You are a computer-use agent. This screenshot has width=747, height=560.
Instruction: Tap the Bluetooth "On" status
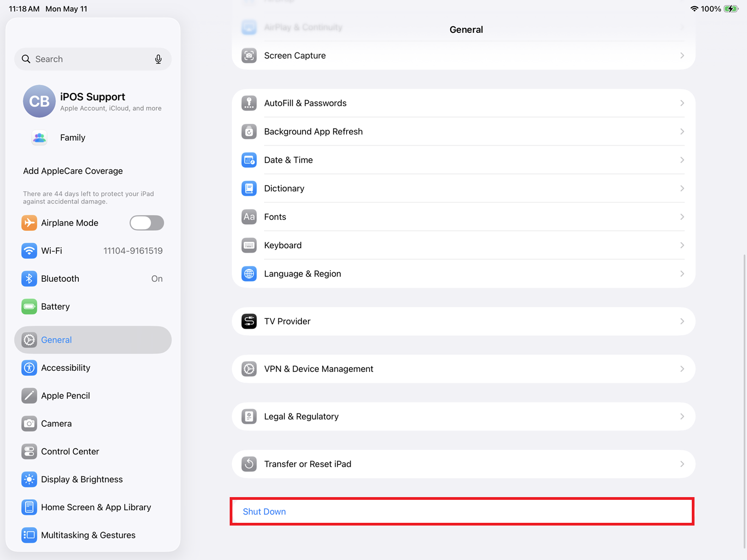[x=157, y=279]
